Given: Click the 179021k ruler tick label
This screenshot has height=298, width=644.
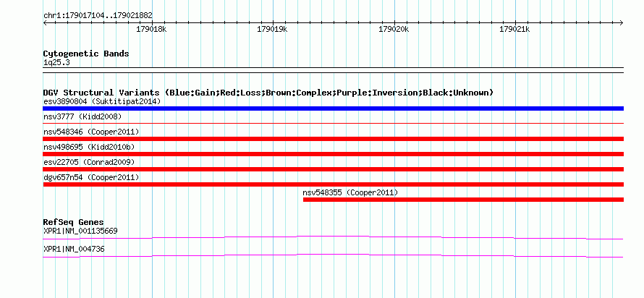Looking at the screenshot, I should (515, 29).
